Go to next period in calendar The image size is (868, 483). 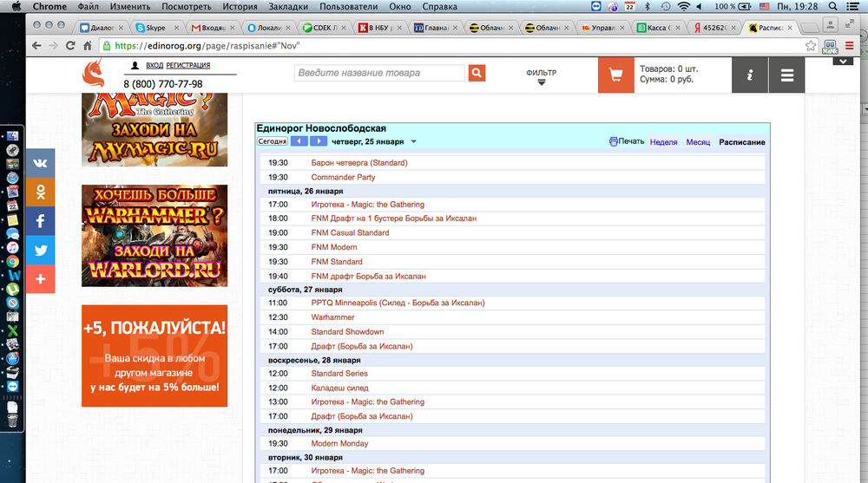[319, 141]
